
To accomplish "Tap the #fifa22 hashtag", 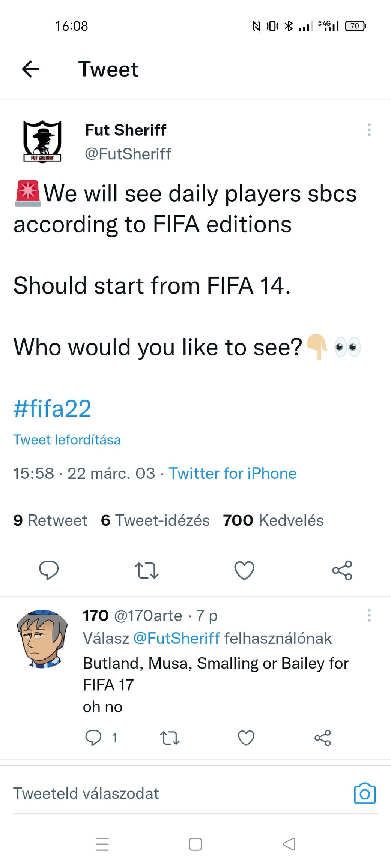I will click(x=52, y=408).
